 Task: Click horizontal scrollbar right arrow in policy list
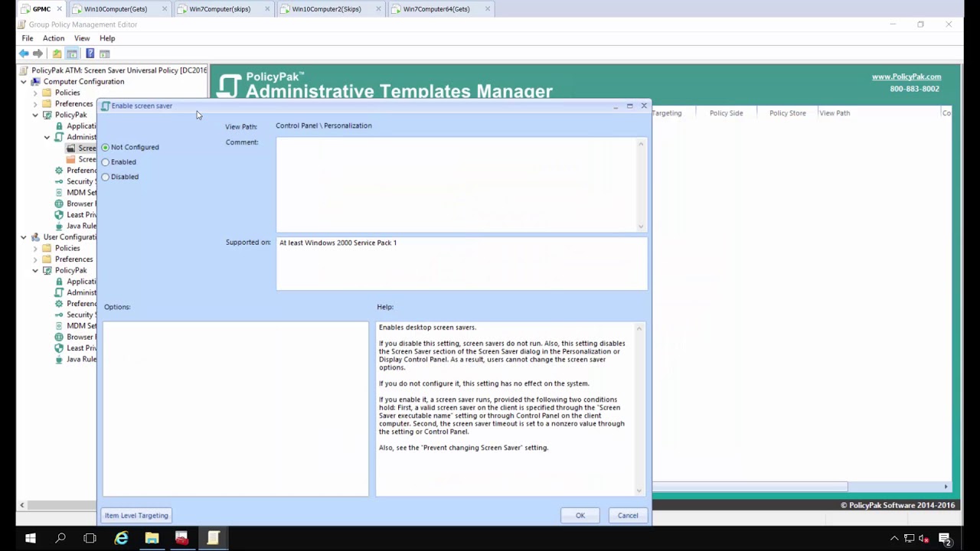pyautogui.click(x=946, y=487)
